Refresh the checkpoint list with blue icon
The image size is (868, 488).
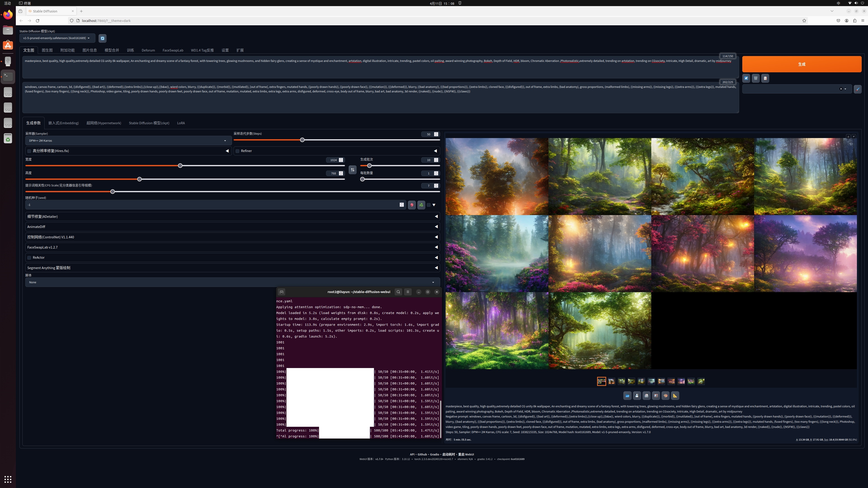pyautogui.click(x=102, y=38)
